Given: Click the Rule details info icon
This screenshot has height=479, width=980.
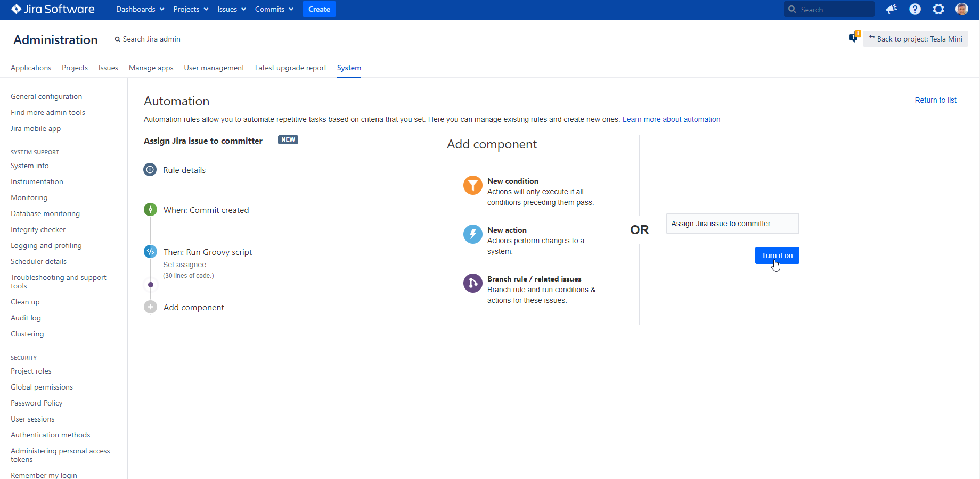Looking at the screenshot, I should (150, 170).
